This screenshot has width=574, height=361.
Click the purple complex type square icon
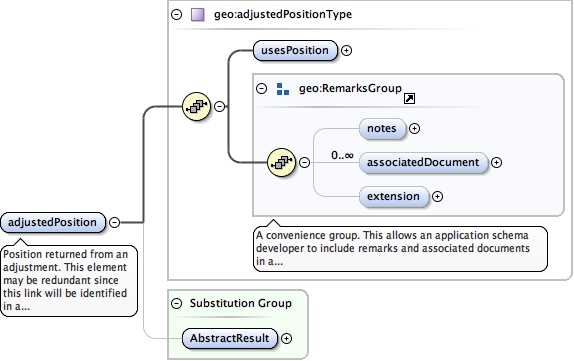pyautogui.click(x=198, y=15)
